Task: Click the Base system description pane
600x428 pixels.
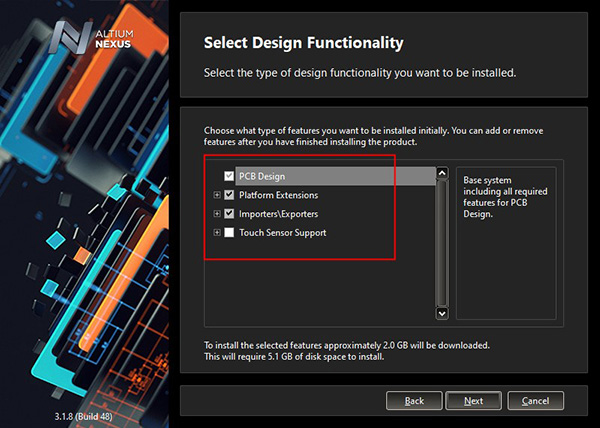Action: click(x=505, y=240)
